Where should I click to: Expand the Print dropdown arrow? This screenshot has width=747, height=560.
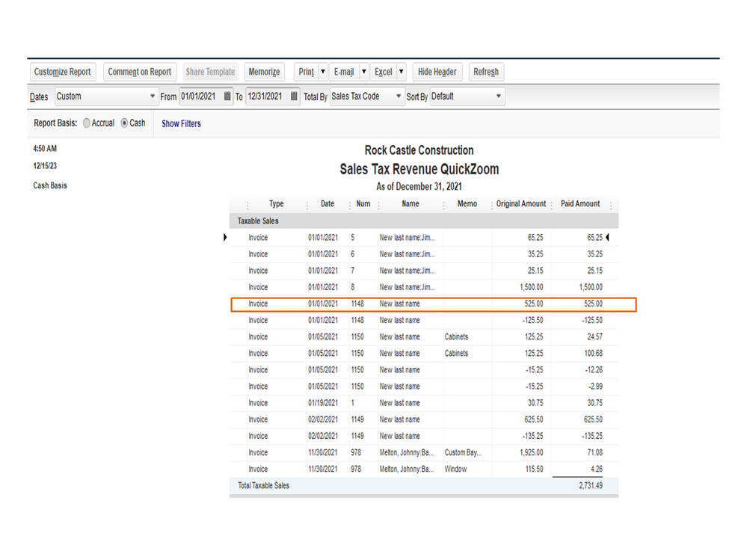pos(323,72)
